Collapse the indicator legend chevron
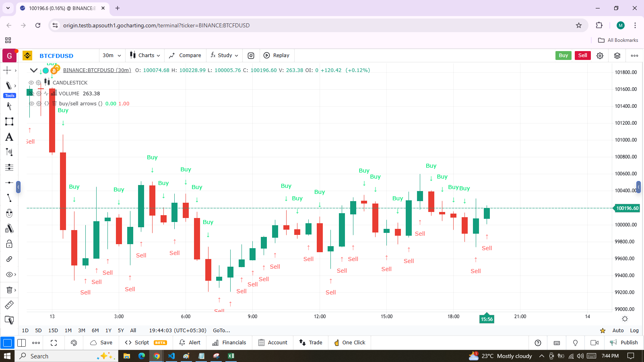Viewport: 644px width, 362px height. coord(34,70)
